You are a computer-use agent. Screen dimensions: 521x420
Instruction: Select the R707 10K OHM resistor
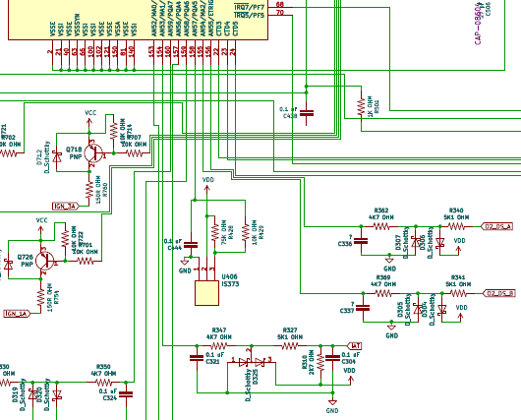tap(135, 153)
